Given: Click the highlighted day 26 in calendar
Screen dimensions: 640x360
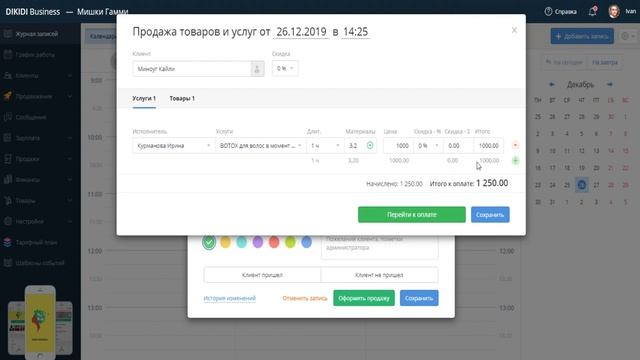Looking at the screenshot, I should coord(582,185).
